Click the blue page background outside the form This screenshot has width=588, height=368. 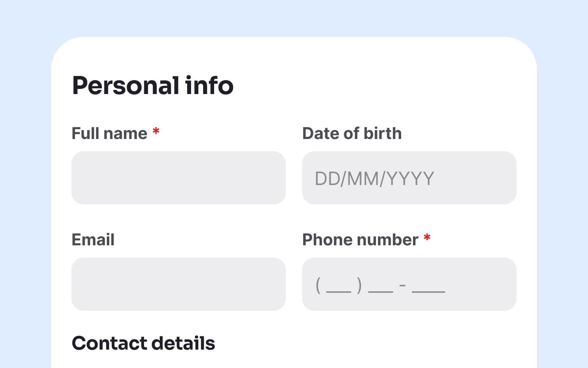tap(24, 184)
